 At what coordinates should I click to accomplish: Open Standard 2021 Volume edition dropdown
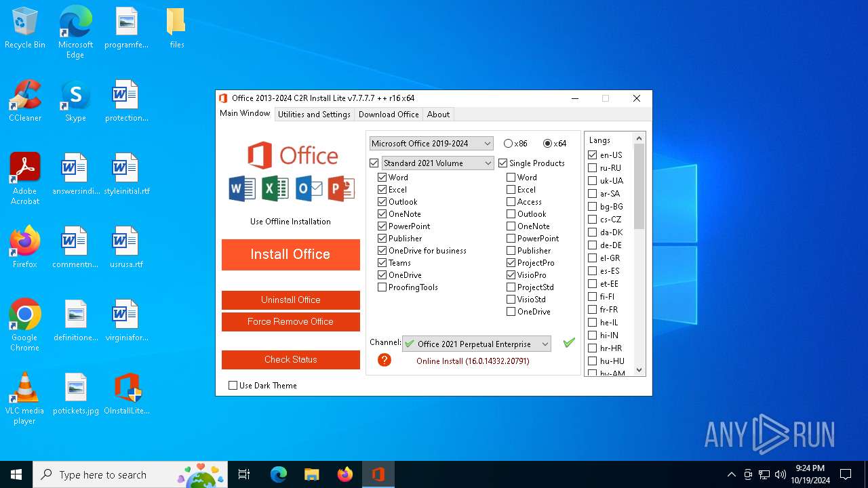coord(437,163)
